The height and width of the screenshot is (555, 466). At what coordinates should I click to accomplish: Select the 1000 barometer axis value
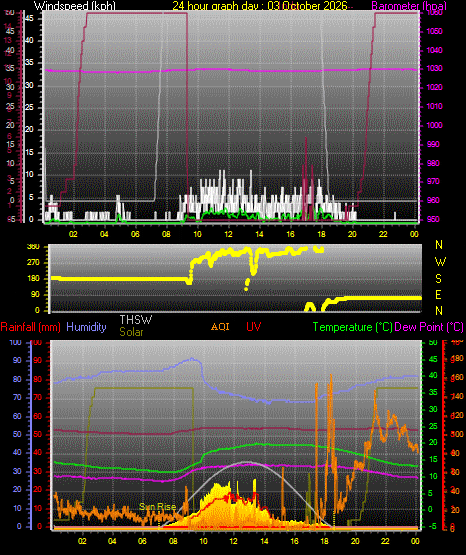point(435,125)
